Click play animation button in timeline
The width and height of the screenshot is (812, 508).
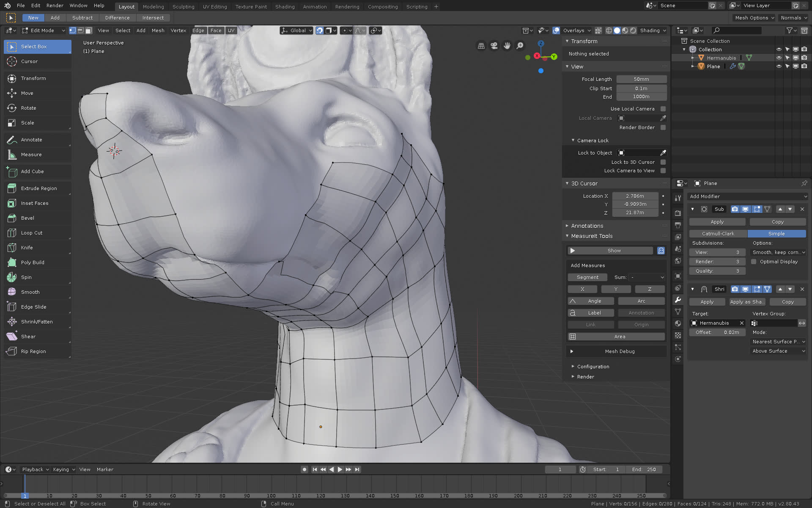click(x=340, y=469)
